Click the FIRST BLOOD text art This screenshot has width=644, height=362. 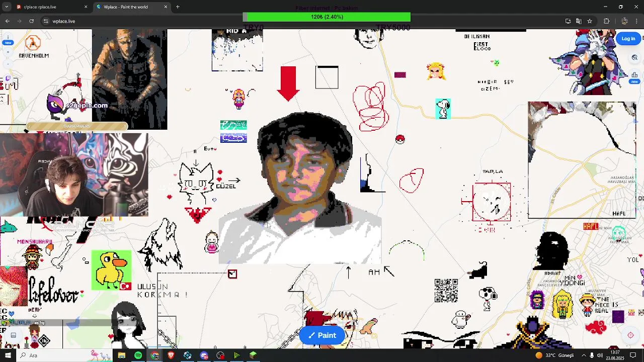pyautogui.click(x=482, y=46)
